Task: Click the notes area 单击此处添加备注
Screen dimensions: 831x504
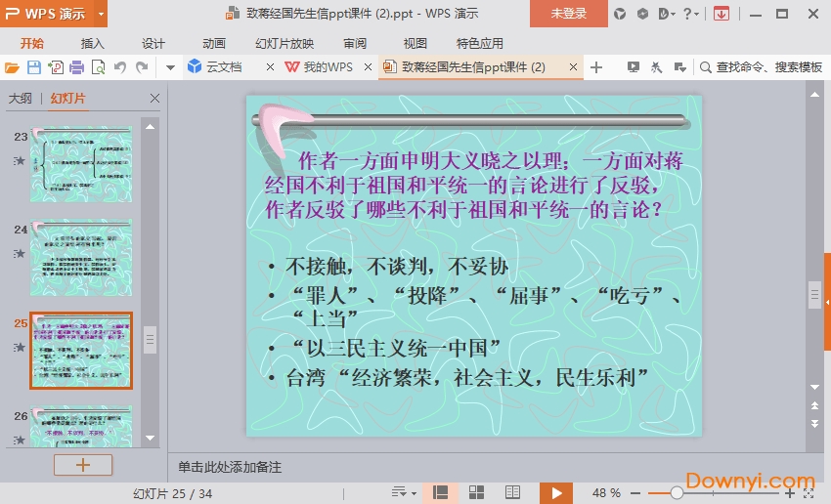Action: (x=230, y=467)
